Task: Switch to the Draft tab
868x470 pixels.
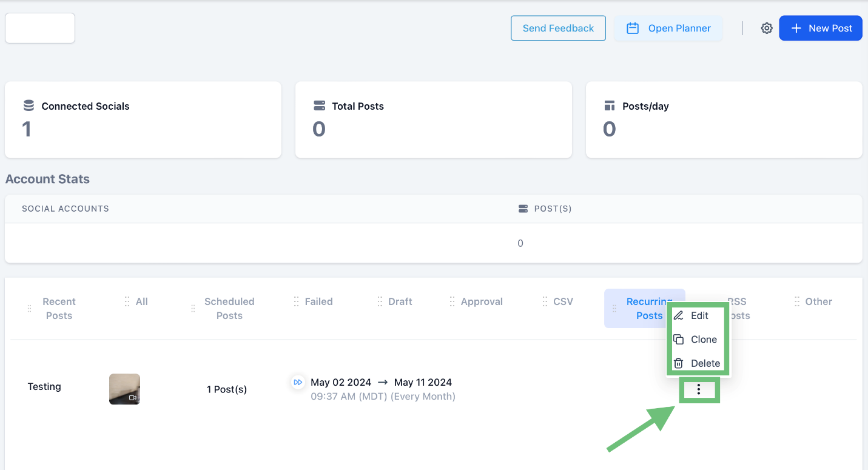Action: tap(400, 301)
